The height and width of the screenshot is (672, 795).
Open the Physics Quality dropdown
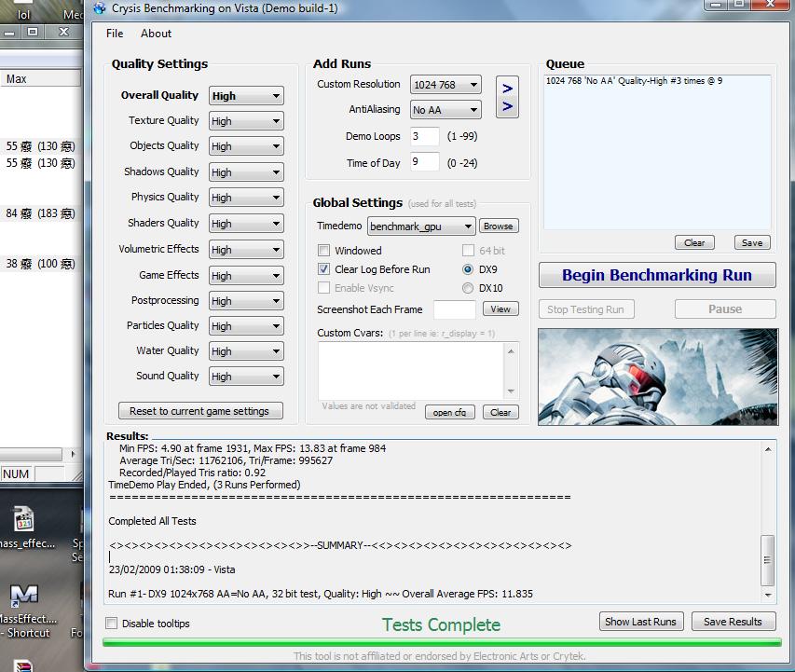pyautogui.click(x=246, y=198)
